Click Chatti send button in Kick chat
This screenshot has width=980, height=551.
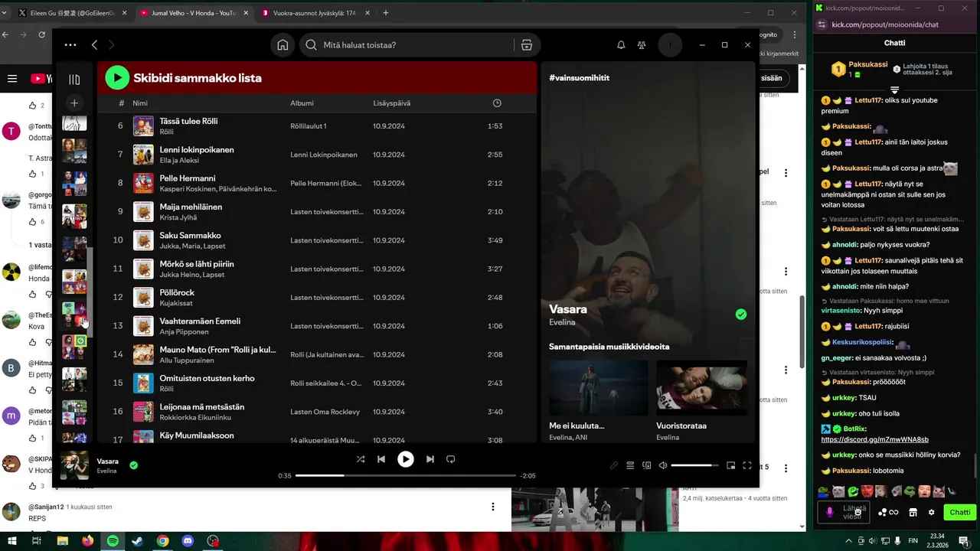click(960, 513)
